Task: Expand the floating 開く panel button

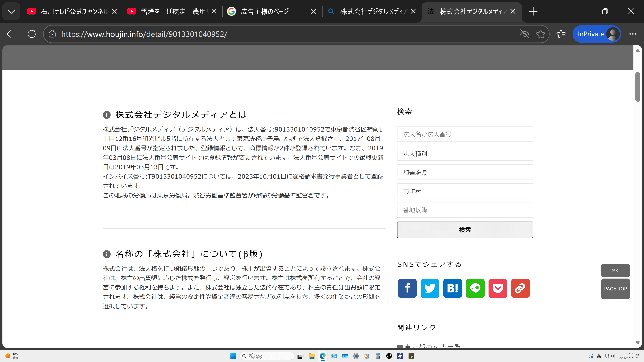Action: point(615,270)
